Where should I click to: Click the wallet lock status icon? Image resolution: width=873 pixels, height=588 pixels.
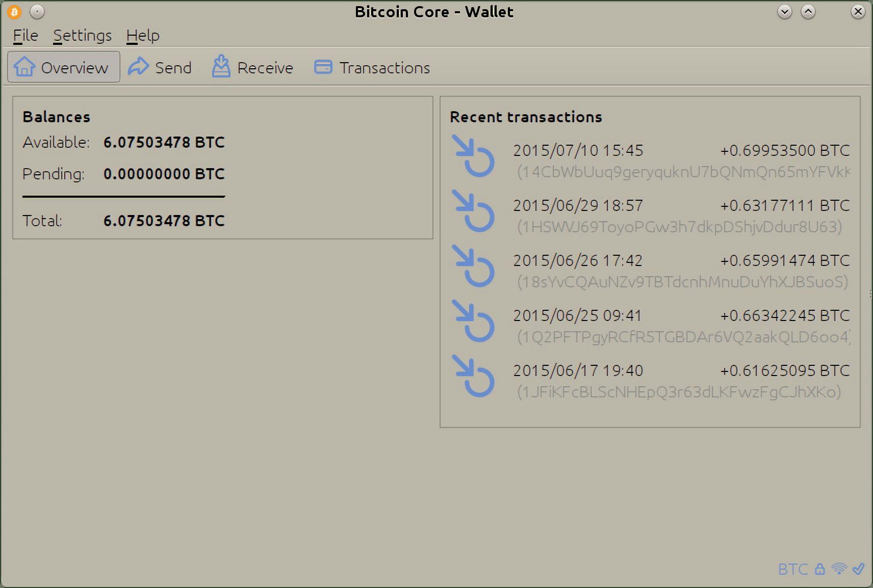pyautogui.click(x=819, y=569)
